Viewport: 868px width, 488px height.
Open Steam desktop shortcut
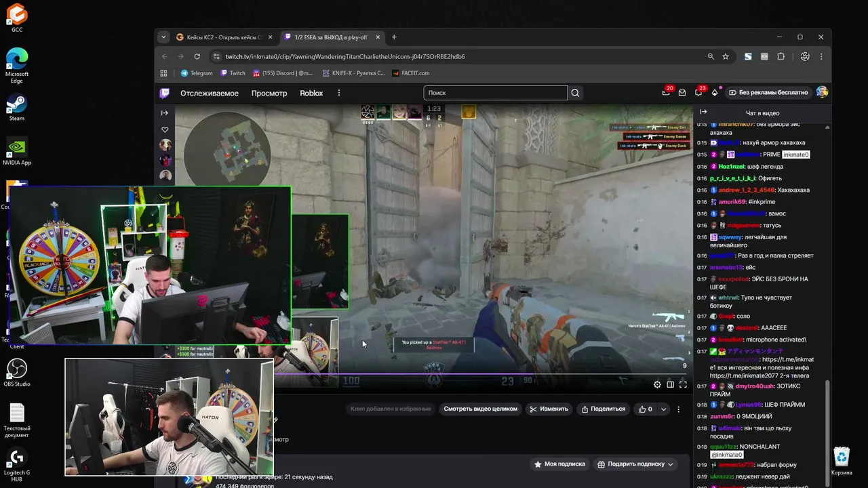16,108
